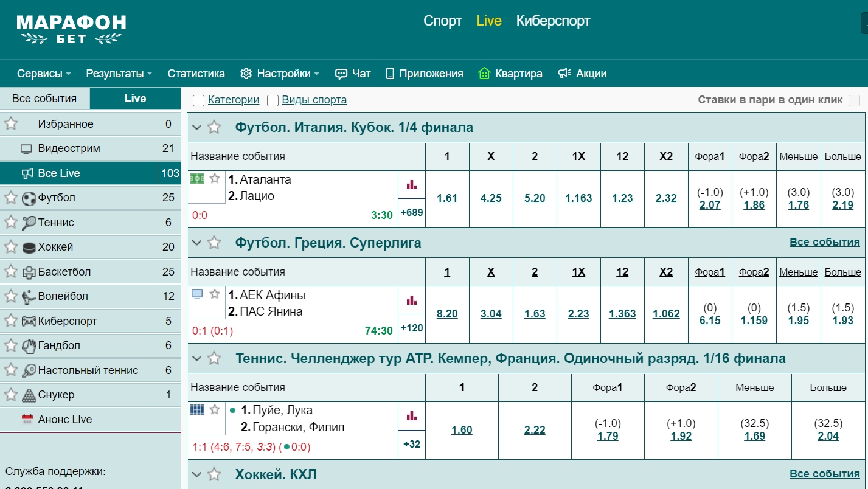The height and width of the screenshot is (489, 868).
Task: Open the Результаты dropdown menu
Action: point(119,74)
